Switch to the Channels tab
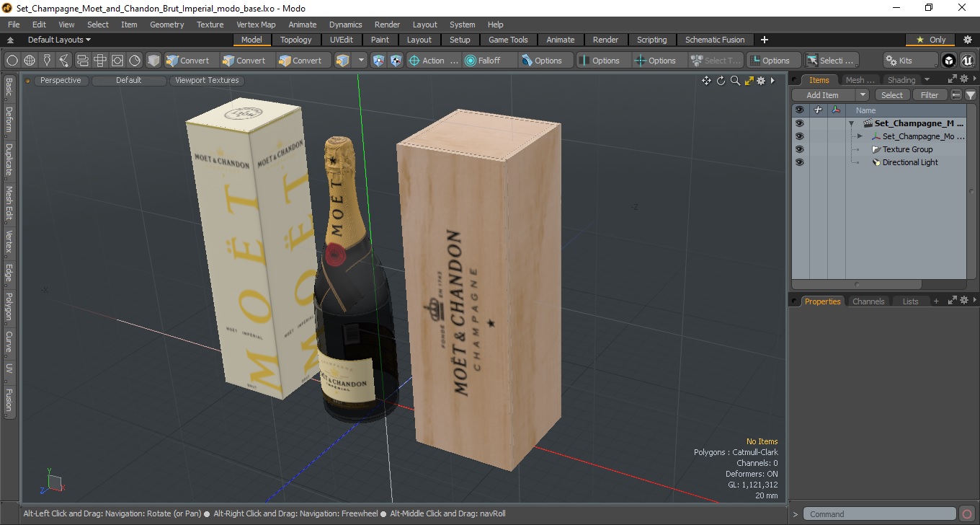Image resolution: width=980 pixels, height=525 pixels. [x=868, y=301]
